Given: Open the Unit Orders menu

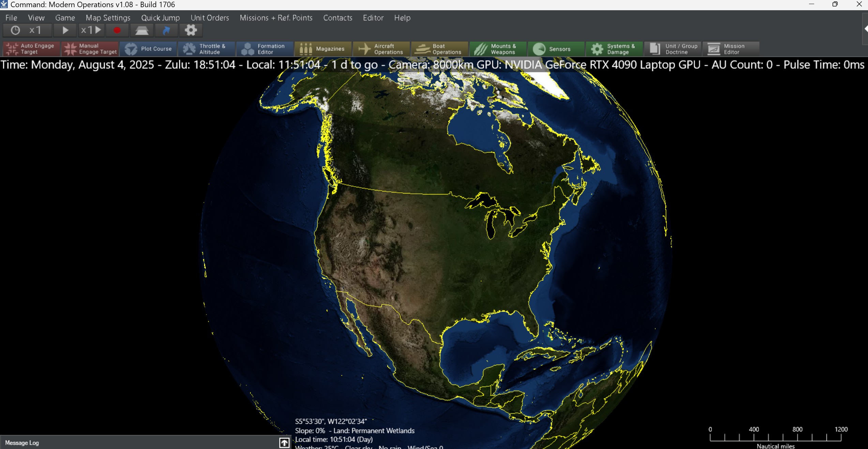Looking at the screenshot, I should click(x=210, y=18).
